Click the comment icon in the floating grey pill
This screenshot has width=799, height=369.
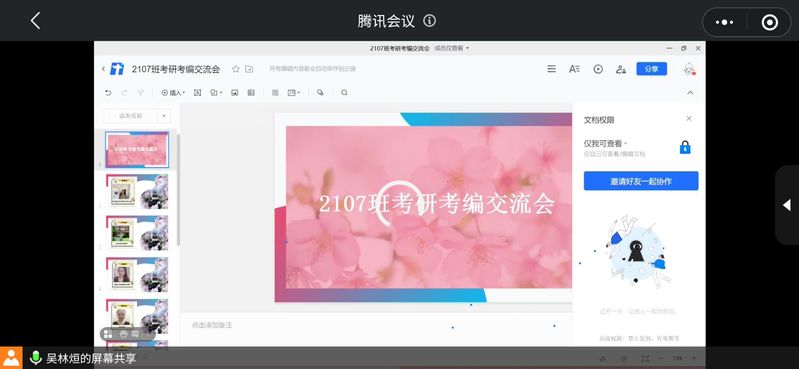pos(136,334)
